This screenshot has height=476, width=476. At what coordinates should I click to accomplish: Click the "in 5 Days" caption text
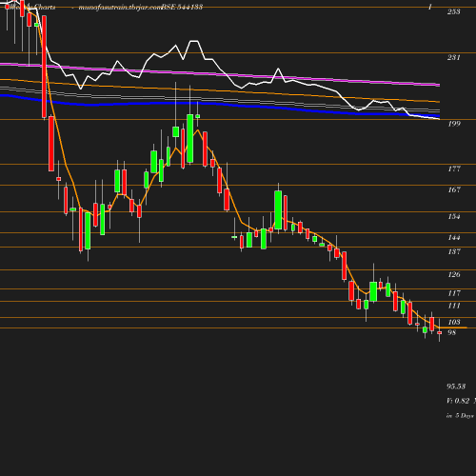(460, 415)
